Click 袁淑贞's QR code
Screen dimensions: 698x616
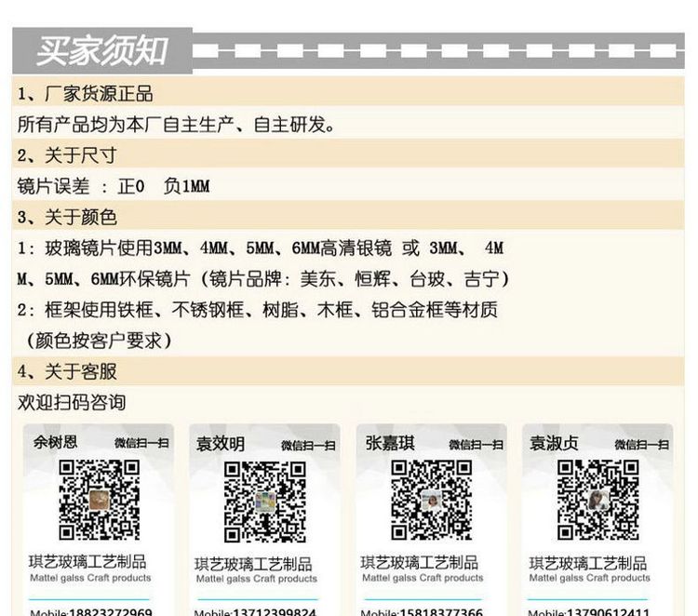pyautogui.click(x=598, y=500)
